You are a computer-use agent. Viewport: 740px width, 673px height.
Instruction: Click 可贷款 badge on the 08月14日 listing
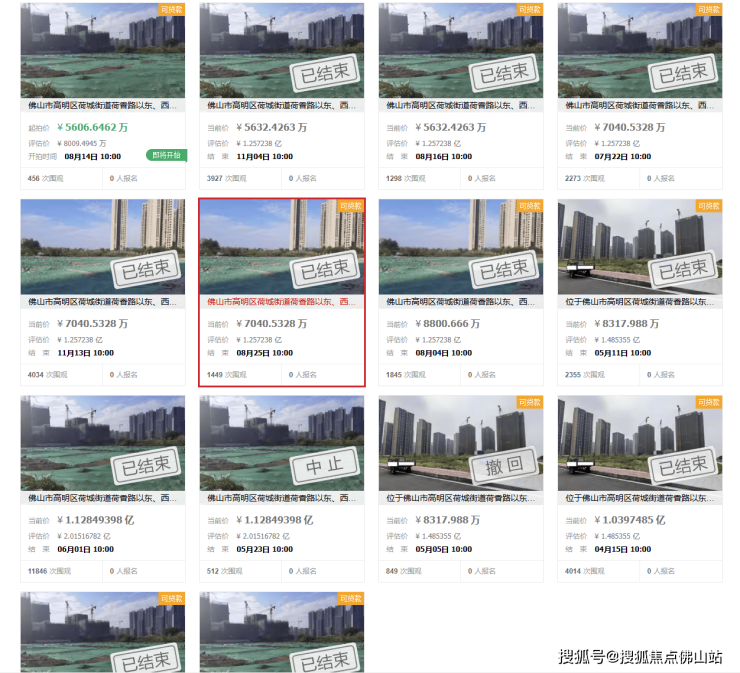click(x=172, y=9)
